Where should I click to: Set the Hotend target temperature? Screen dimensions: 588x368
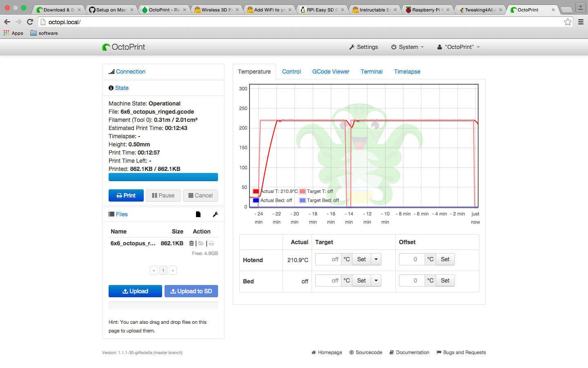[x=361, y=259]
